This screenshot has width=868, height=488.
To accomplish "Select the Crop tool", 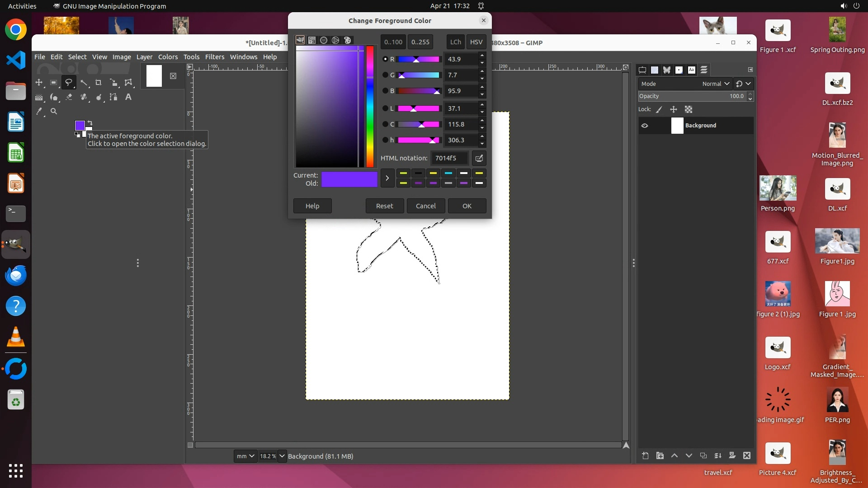I will pyautogui.click(x=98, y=83).
